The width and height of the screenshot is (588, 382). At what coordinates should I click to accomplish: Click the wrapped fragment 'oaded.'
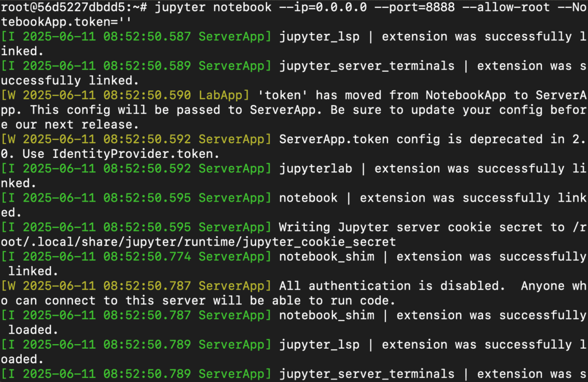point(22,359)
